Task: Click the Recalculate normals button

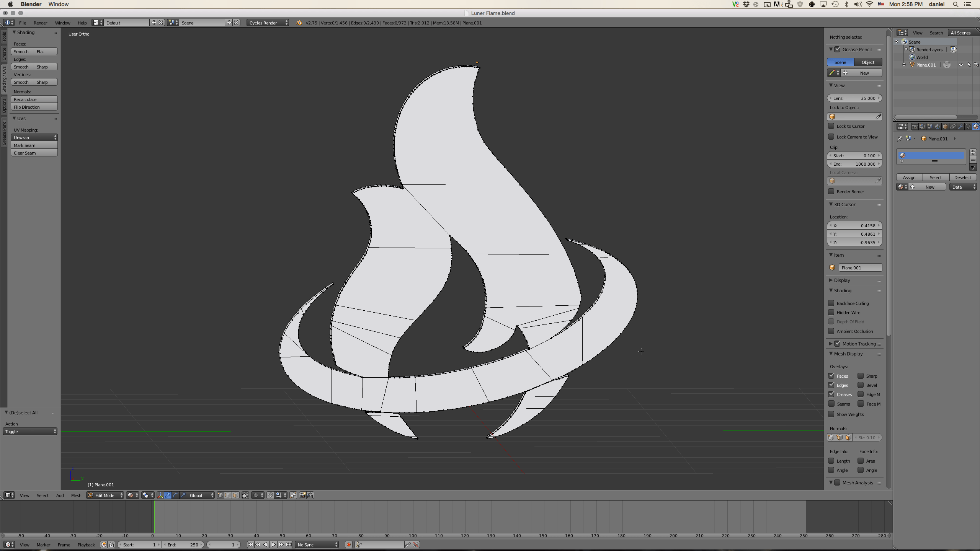Action: [34, 99]
